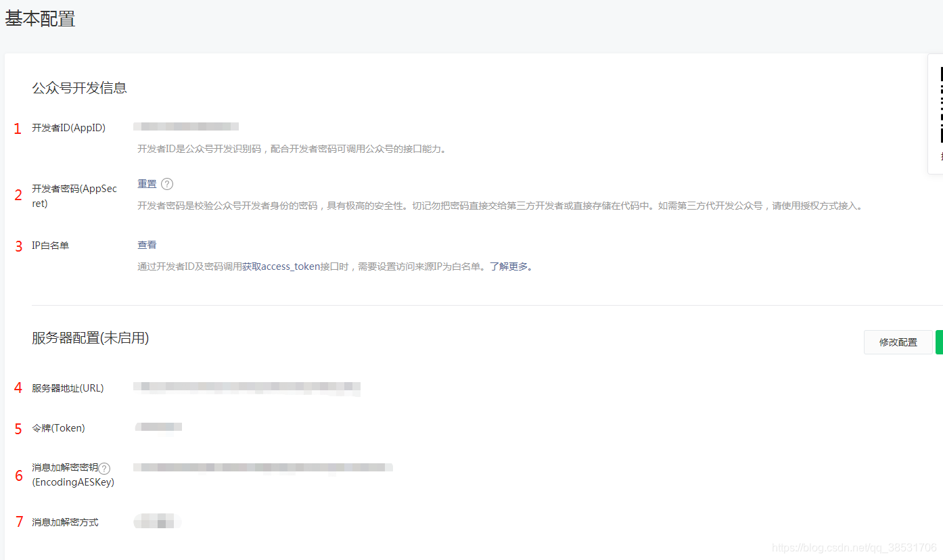Select the 基本配置 page title
The width and height of the screenshot is (943, 560).
pos(40,19)
